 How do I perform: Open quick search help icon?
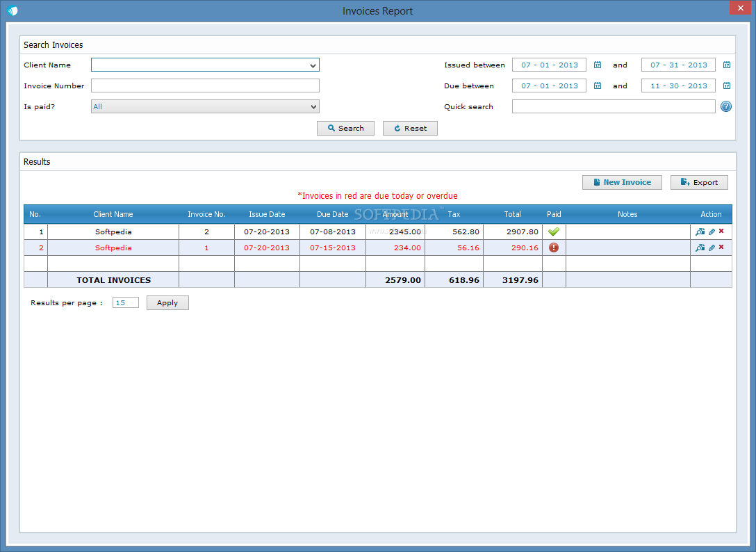[x=726, y=106]
